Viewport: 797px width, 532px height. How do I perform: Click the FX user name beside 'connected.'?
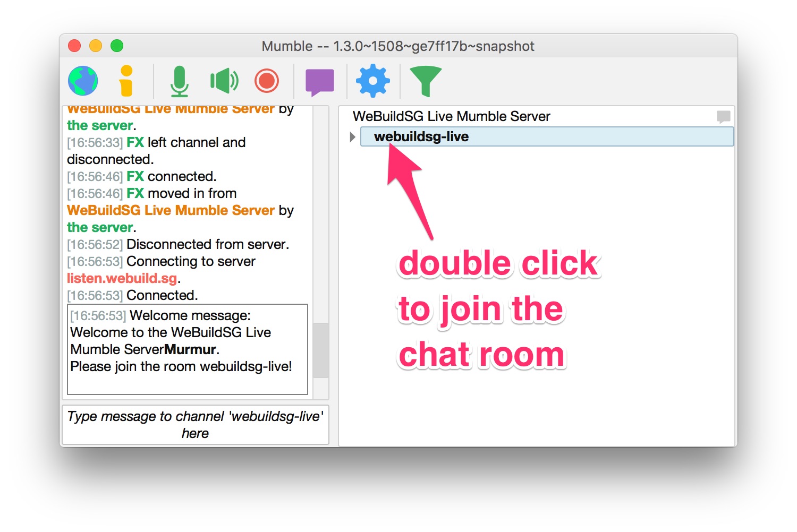(x=135, y=176)
